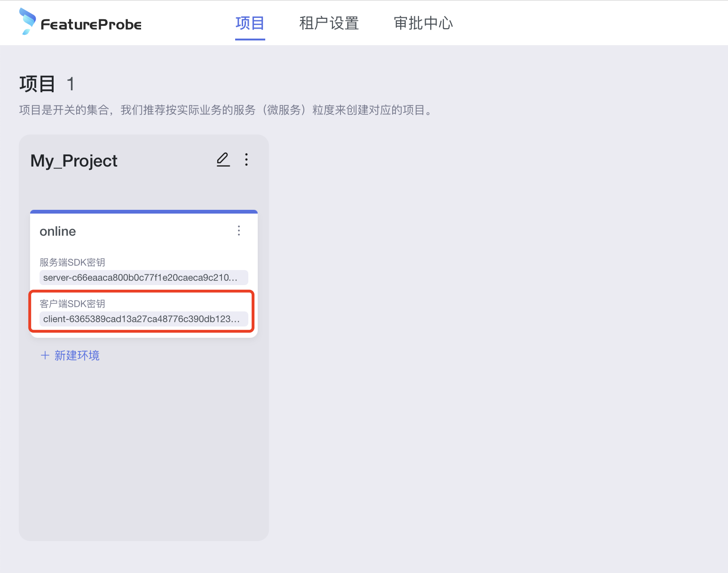Open the 租户设置 tab
The image size is (728, 573).
(x=329, y=23)
